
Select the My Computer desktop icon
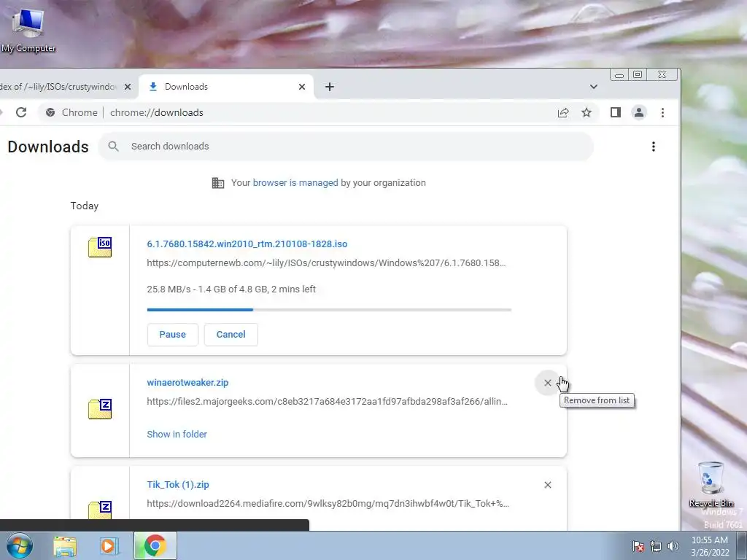point(28,29)
